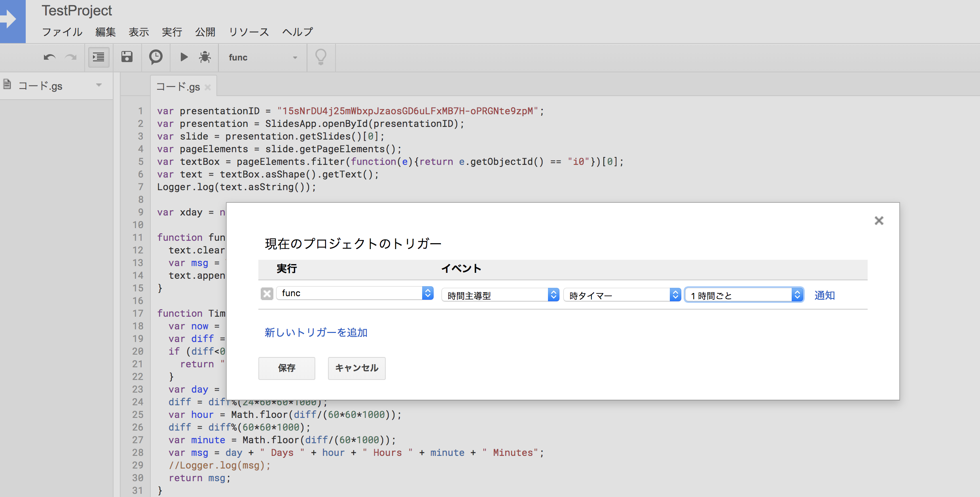Viewport: 980px width, 497px height.
Task: Open the リソース menu
Action: 249,32
